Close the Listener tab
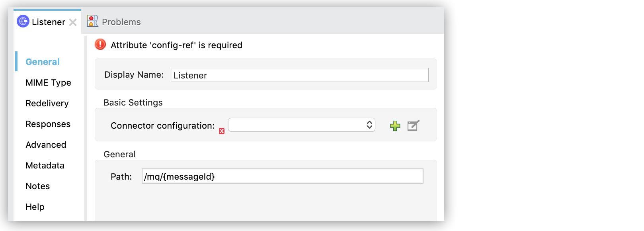The width and height of the screenshot is (644, 231). (x=73, y=22)
